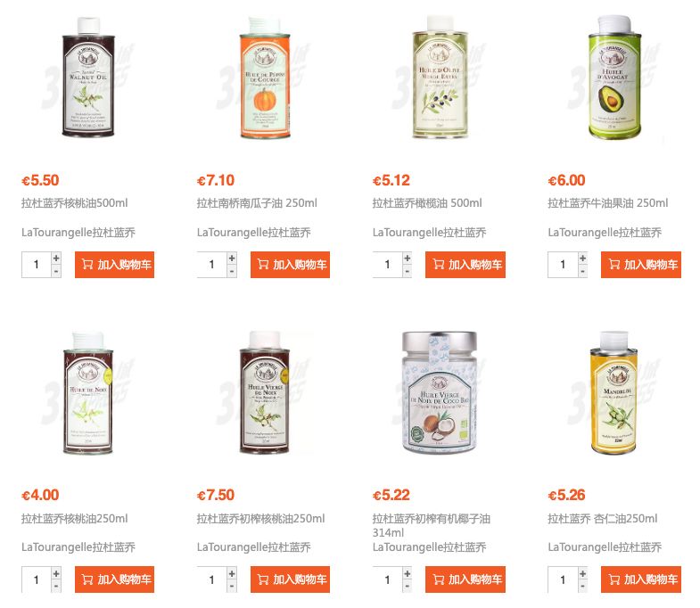The width and height of the screenshot is (700, 608).
Task: Click the almond oil yellow bottle image
Action: (614, 393)
